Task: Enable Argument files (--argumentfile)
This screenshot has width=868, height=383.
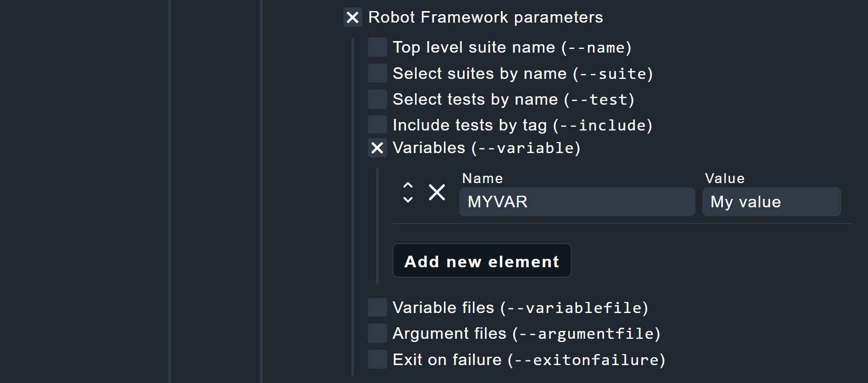Action: 377,333
